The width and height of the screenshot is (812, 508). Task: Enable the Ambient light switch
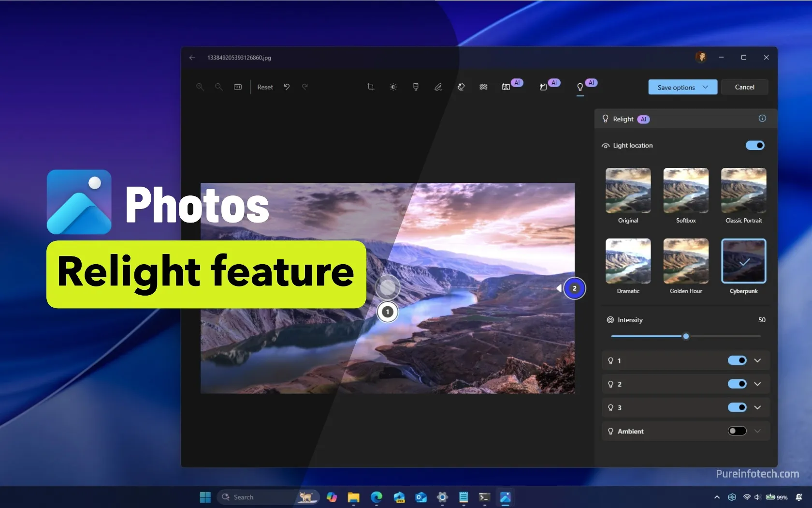[737, 431]
